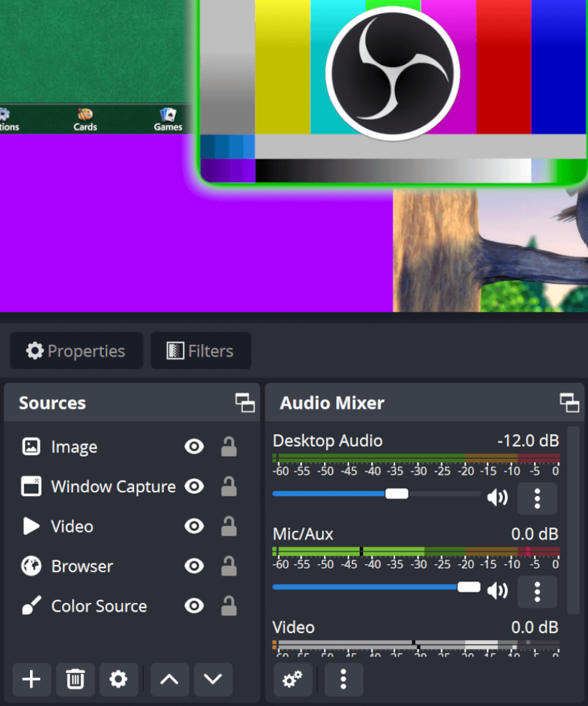Click the Desktop Audio volume slider handle
Image resolution: width=588 pixels, height=706 pixels.
pos(397,494)
